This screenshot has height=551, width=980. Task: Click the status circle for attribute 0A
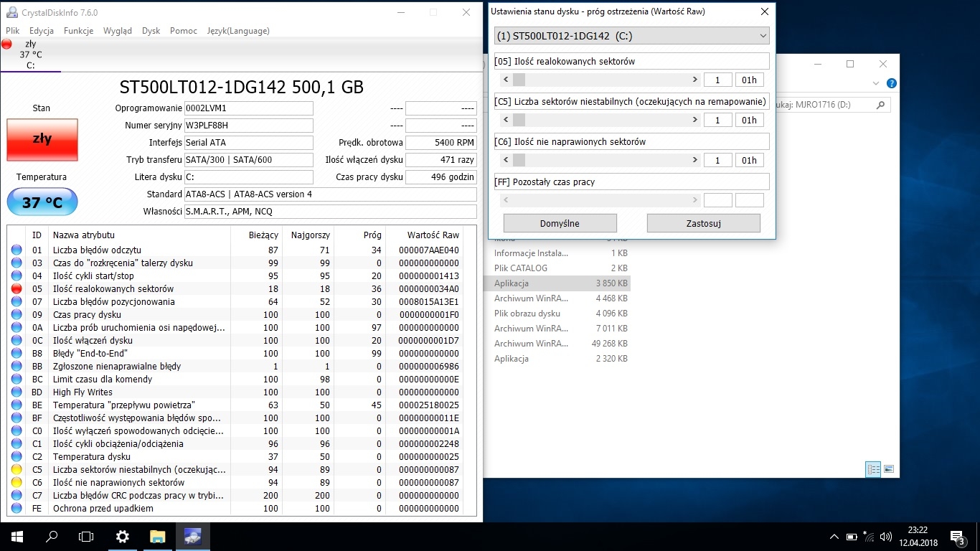click(x=17, y=327)
